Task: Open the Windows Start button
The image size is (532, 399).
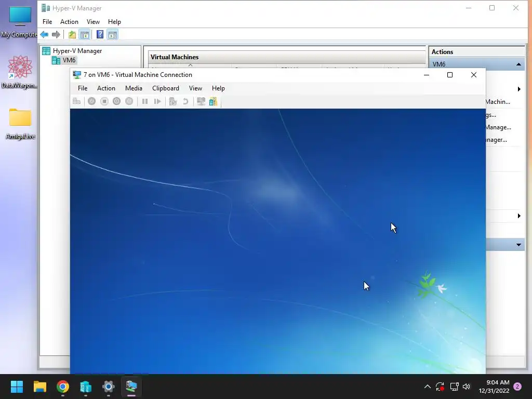Action: tap(17, 387)
